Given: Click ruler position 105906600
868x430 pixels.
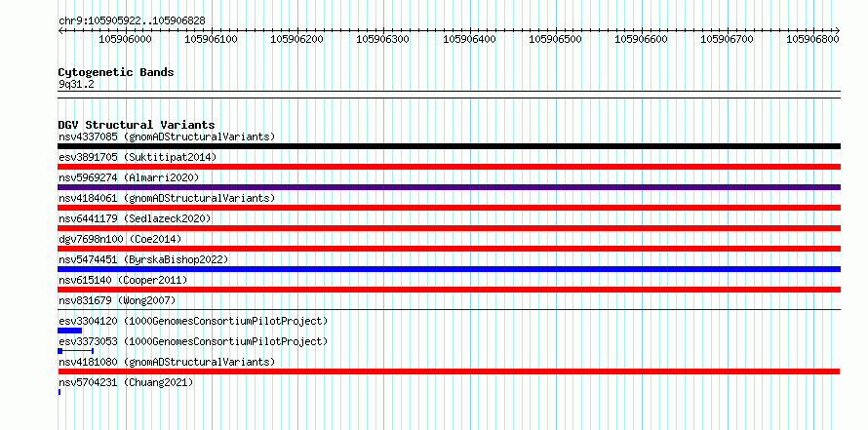Looking at the screenshot, I should pyautogui.click(x=642, y=39).
